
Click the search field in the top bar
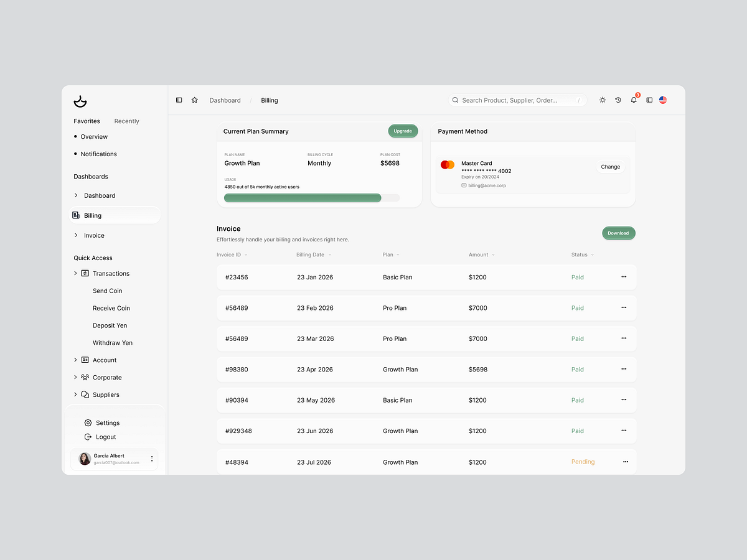pyautogui.click(x=517, y=100)
